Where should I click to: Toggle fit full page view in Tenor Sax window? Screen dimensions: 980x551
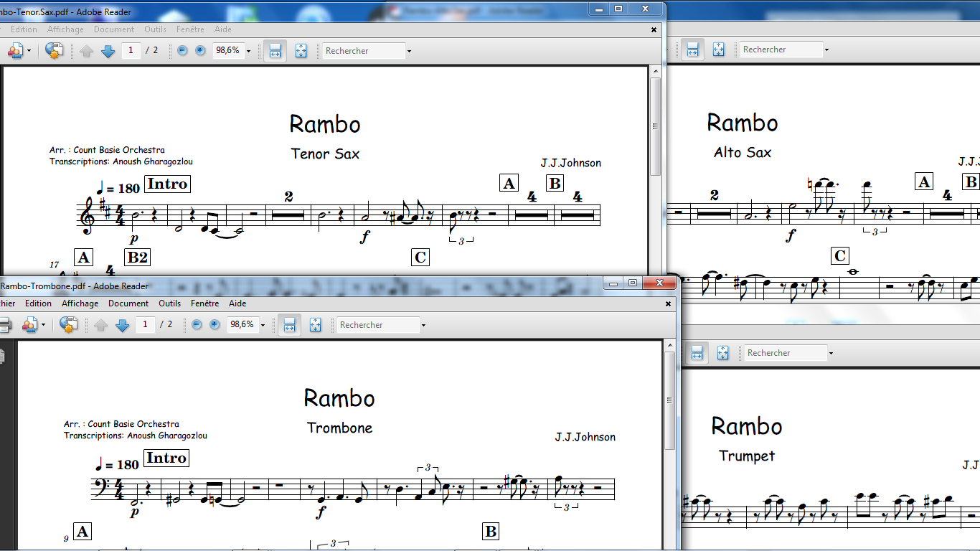click(301, 51)
